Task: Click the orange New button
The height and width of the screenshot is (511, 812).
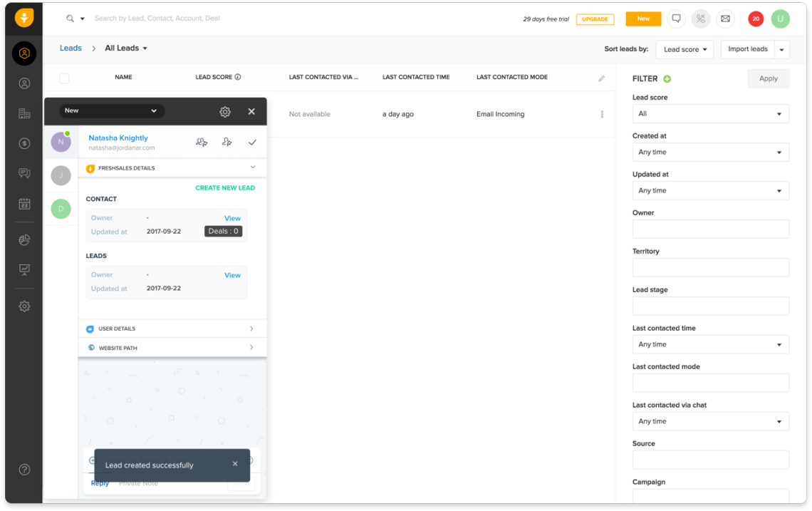Action: coord(643,19)
